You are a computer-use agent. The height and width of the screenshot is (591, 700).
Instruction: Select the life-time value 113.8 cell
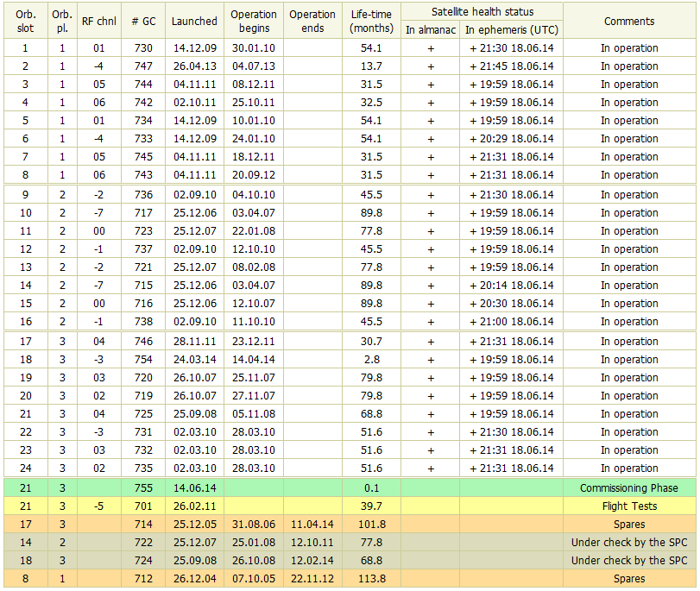372,579
